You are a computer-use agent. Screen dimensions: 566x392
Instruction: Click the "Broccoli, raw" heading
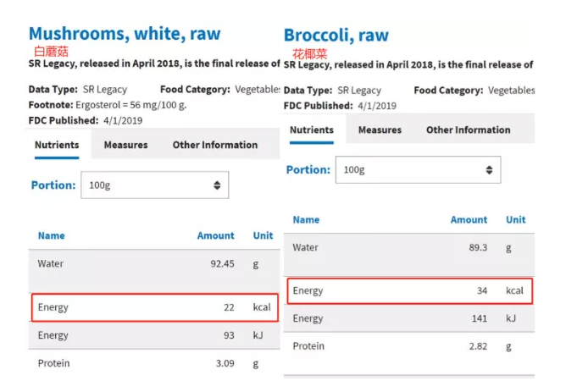tap(336, 35)
